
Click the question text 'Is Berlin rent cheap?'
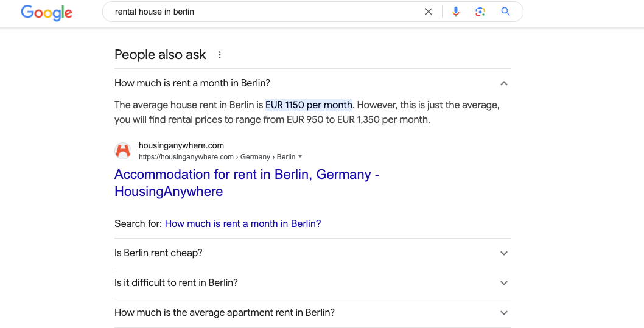(158, 253)
